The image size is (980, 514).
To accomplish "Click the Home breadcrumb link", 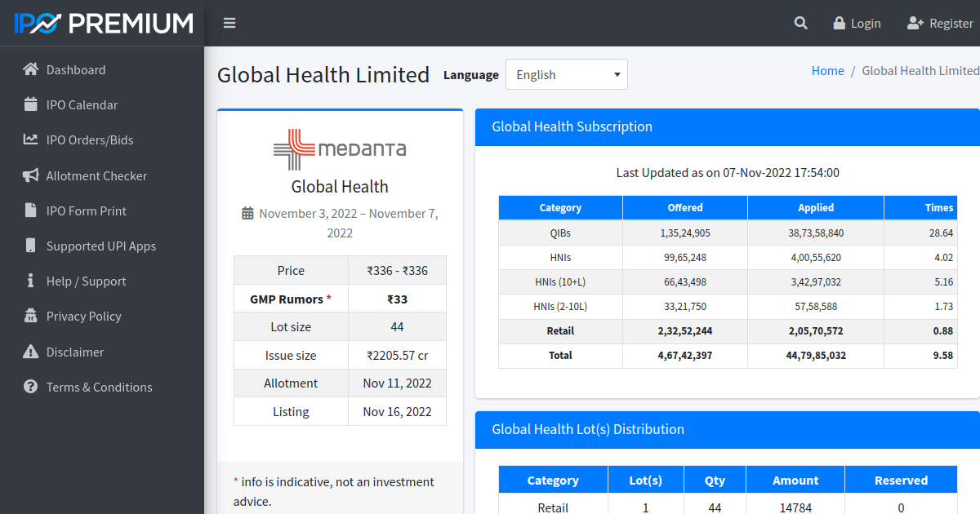I will click(827, 70).
